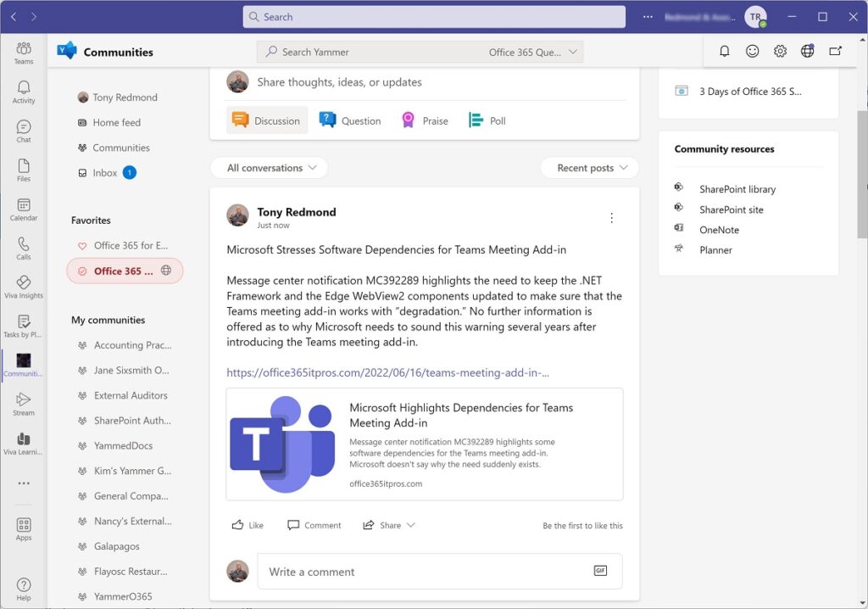Click the pop-out icon in Yammer header
The width and height of the screenshot is (868, 609).
835,52
